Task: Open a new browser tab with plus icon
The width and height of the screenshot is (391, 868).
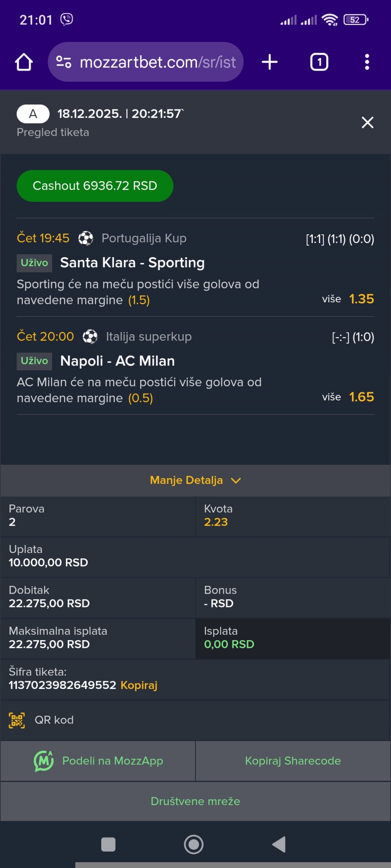Action: [269, 62]
